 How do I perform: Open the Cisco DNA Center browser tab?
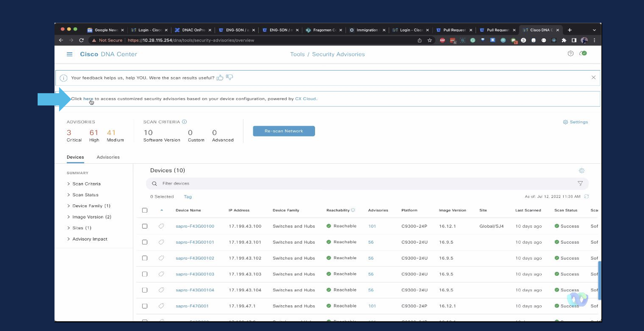pos(541,30)
